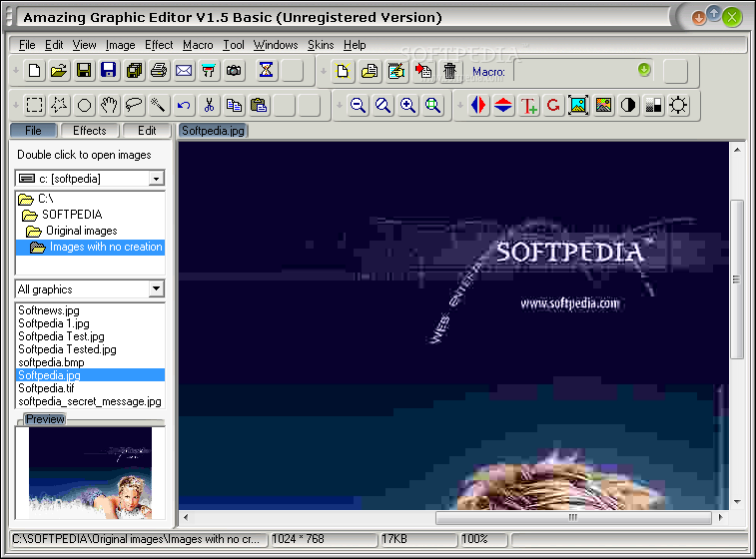Switch to the Edit side tab
The height and width of the screenshot is (559, 756).
(147, 131)
